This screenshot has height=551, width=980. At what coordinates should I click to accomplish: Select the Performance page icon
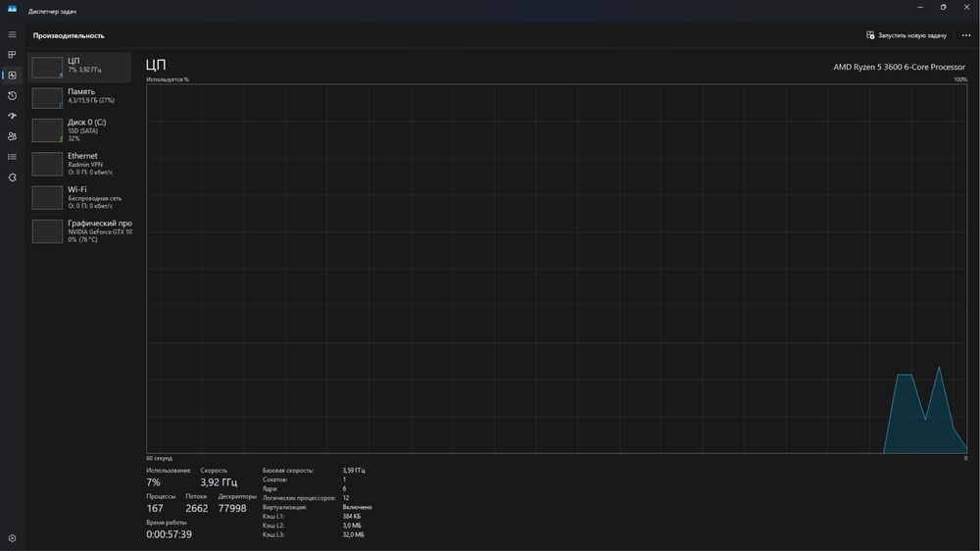[12, 75]
